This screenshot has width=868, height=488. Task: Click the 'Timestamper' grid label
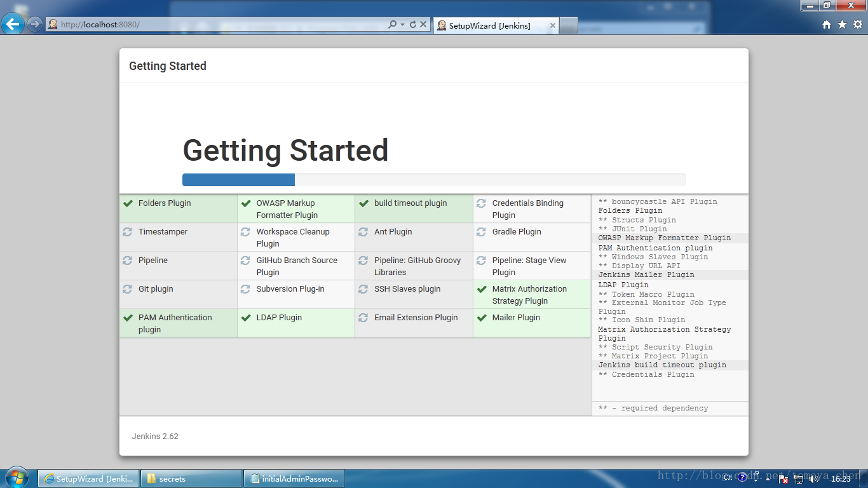click(x=163, y=232)
